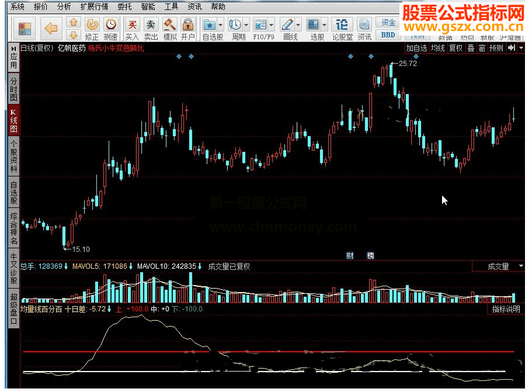The width and height of the screenshot is (532, 392).
Task: Open the 资讯 menu in menu bar
Action: (x=194, y=6)
